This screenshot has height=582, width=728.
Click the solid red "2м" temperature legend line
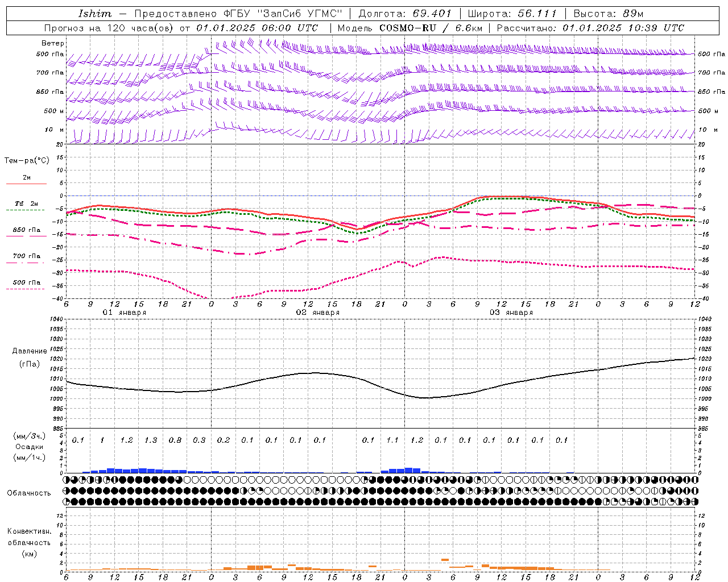click(x=26, y=184)
